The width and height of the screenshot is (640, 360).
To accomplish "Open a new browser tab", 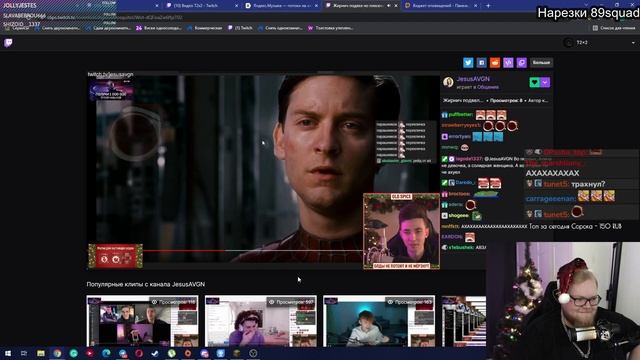I will [x=488, y=6].
